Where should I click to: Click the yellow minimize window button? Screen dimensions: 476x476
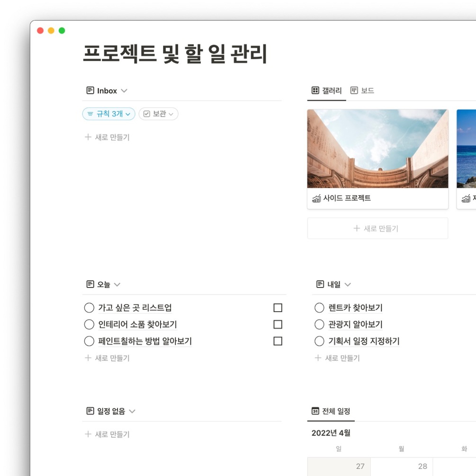pyautogui.click(x=51, y=30)
